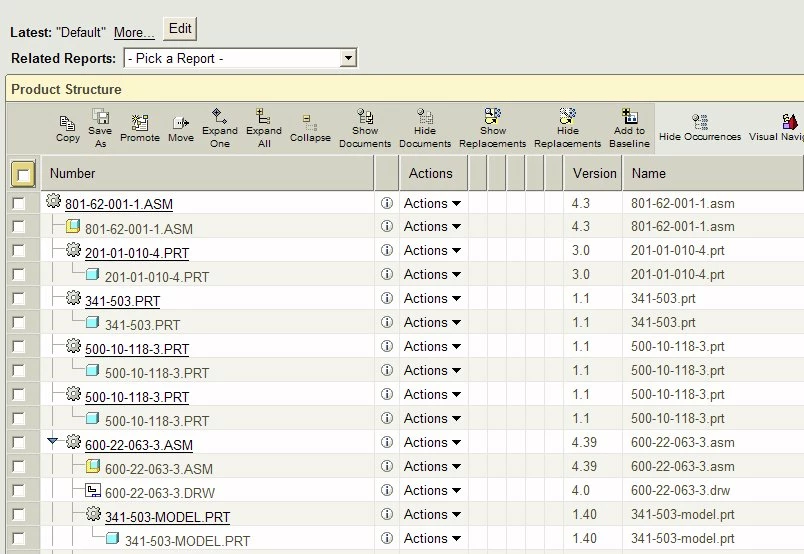Click the Edit button
Image resolution: width=804 pixels, height=554 pixels.
pos(180,29)
